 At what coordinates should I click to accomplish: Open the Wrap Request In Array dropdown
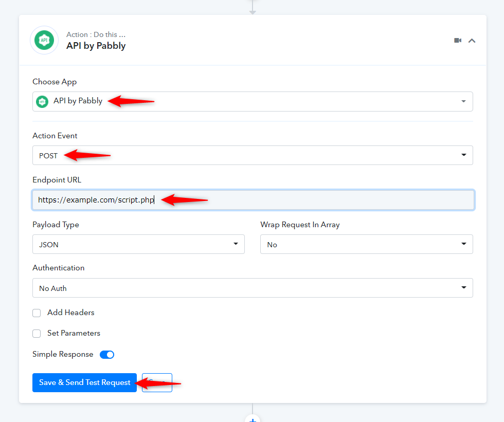coord(366,244)
